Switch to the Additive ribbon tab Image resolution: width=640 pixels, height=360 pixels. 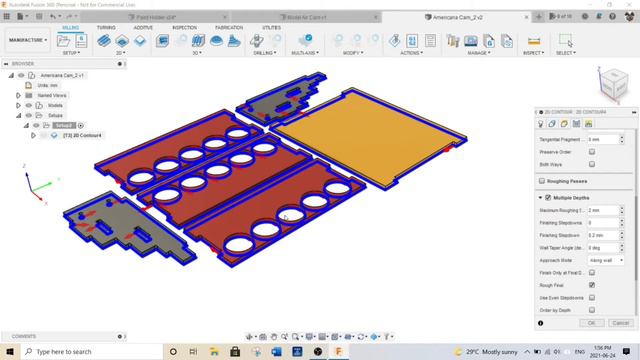pyautogui.click(x=143, y=27)
